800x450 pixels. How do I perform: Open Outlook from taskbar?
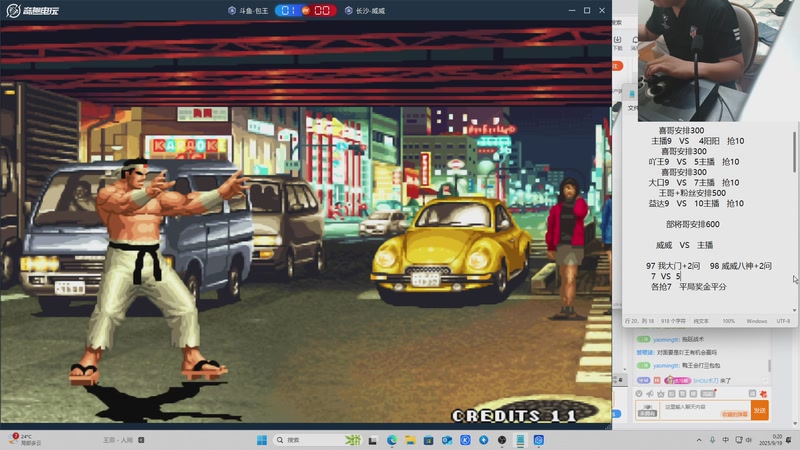pyautogui.click(x=447, y=440)
